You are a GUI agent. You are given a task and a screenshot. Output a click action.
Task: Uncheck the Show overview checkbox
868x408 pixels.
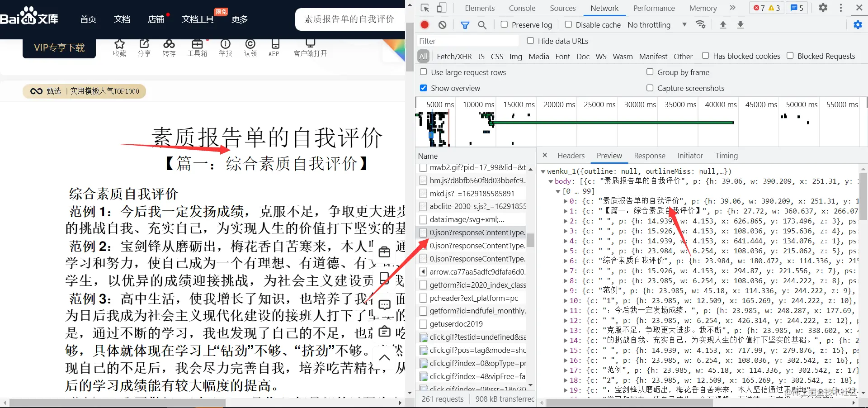point(424,88)
